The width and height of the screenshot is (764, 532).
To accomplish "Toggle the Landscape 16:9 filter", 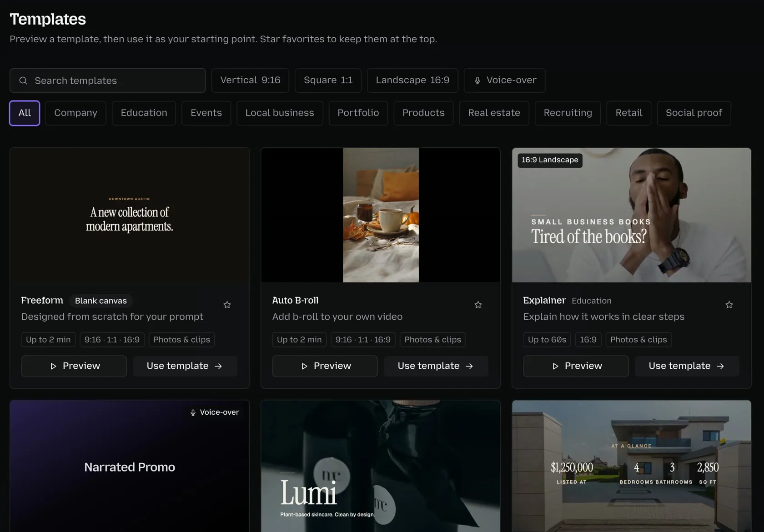I will [412, 80].
